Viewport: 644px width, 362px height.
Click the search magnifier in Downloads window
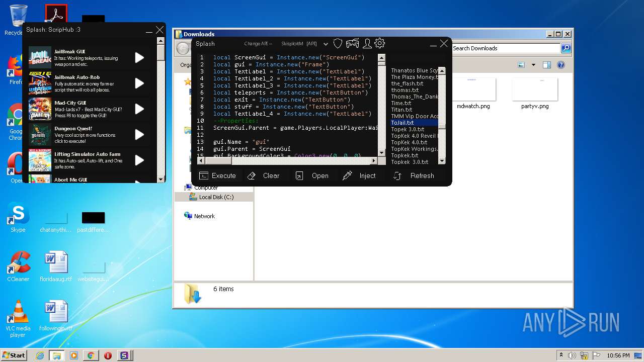(x=566, y=48)
